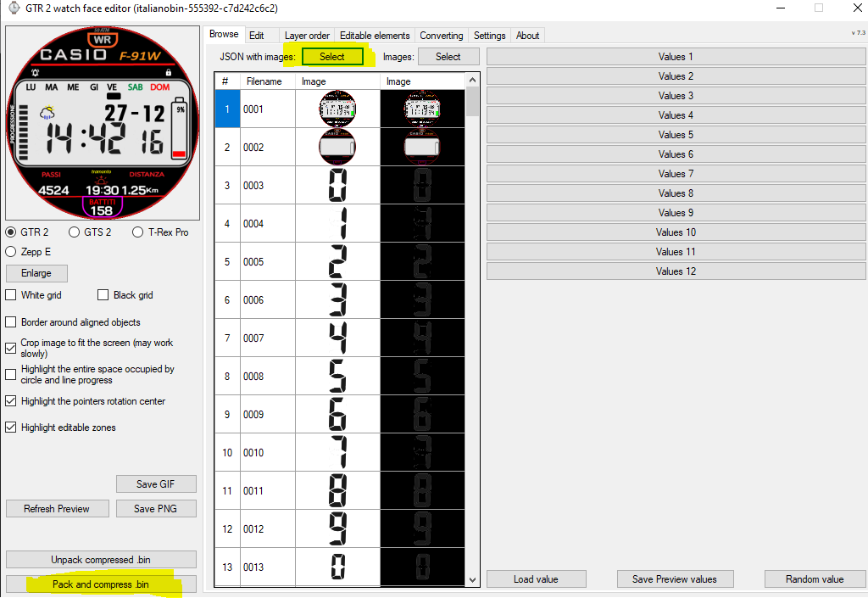This screenshot has width=868, height=598.
Task: Open the Values 7 preset
Action: click(676, 173)
